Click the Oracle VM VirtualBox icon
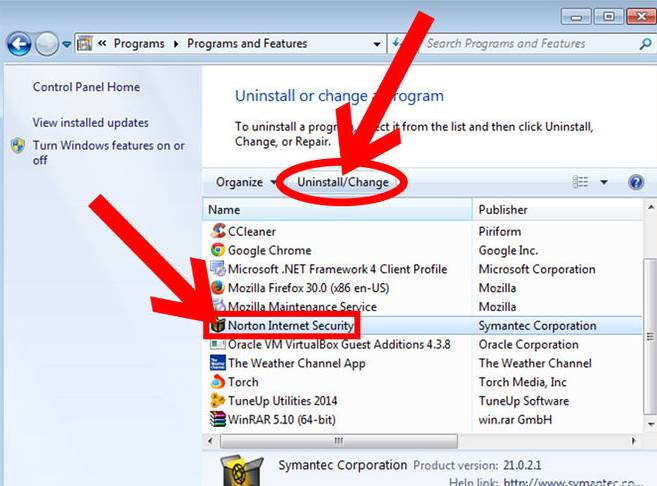Image resolution: width=657 pixels, height=486 pixels. click(x=218, y=345)
